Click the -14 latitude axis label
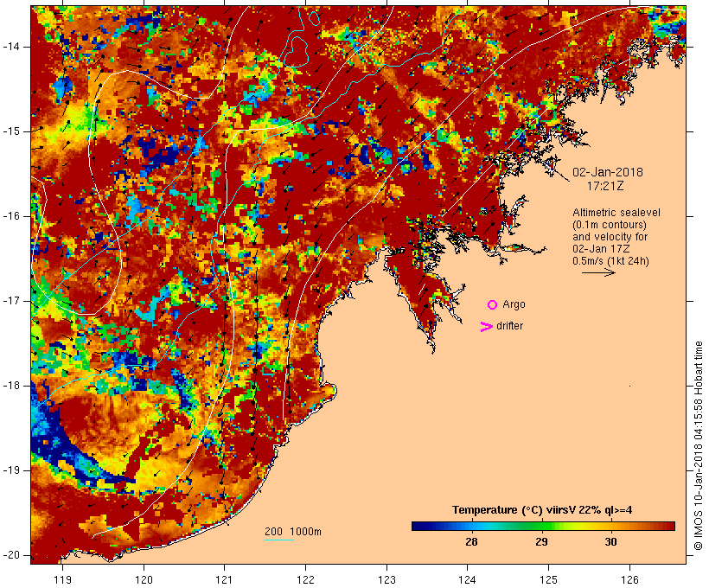The height and width of the screenshot is (588, 709). [10, 47]
